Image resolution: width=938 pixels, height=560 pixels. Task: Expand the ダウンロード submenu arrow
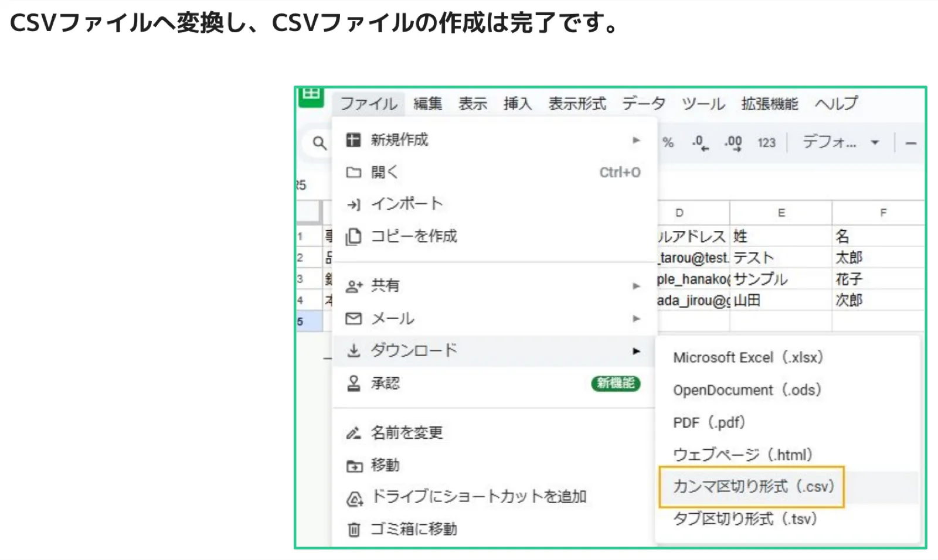click(x=636, y=351)
